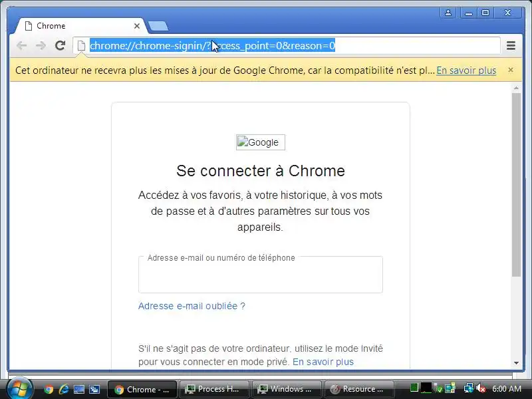Open the user profile button in the title bar
Viewport: 532px width, 399px height.
coord(448,13)
